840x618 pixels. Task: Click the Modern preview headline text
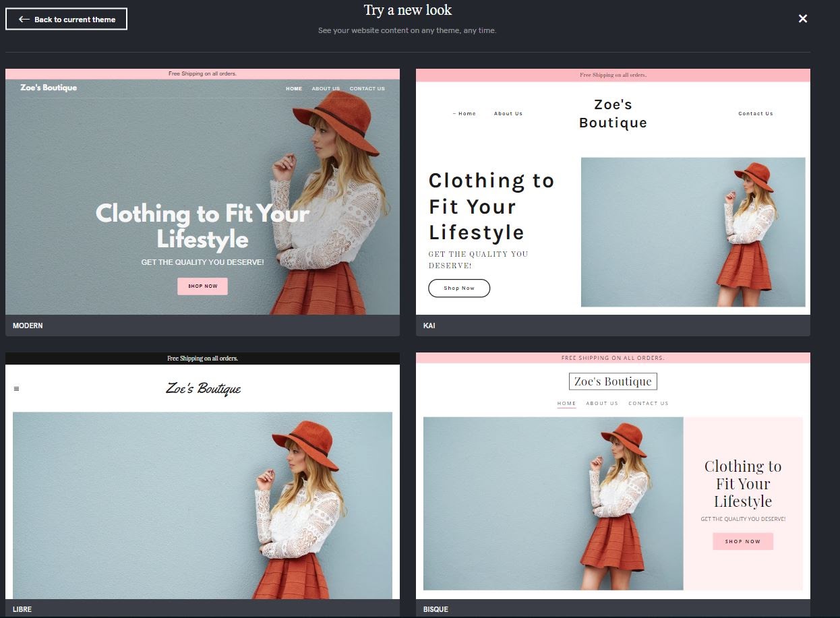coord(202,226)
